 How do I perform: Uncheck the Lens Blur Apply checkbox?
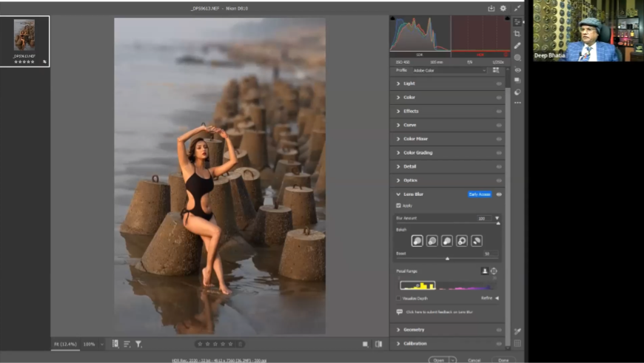[398, 205]
